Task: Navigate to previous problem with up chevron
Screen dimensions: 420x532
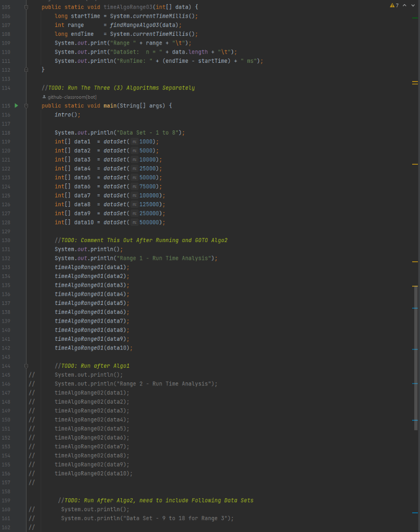Action: [x=404, y=5]
